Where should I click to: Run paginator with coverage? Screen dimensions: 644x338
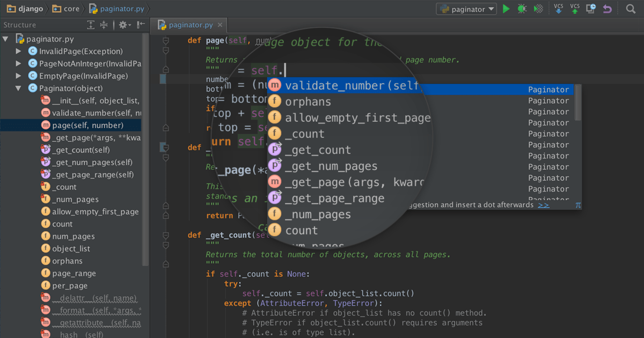pos(538,9)
